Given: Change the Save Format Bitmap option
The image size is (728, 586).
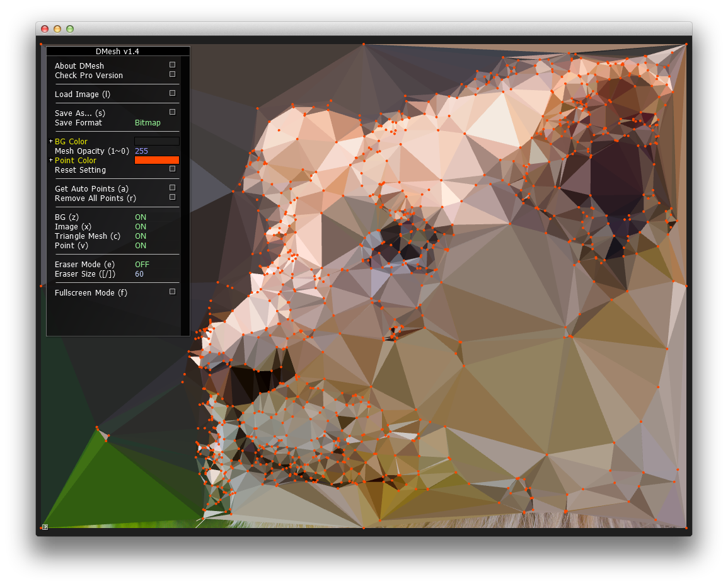Looking at the screenshot, I should pos(147,123).
